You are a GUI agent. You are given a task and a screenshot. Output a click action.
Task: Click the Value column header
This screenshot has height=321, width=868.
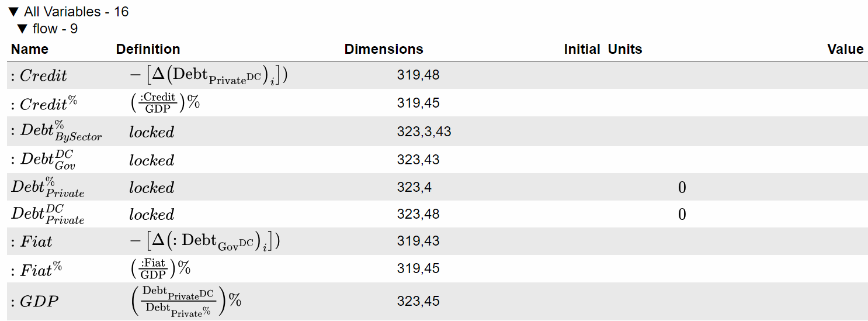(x=845, y=49)
